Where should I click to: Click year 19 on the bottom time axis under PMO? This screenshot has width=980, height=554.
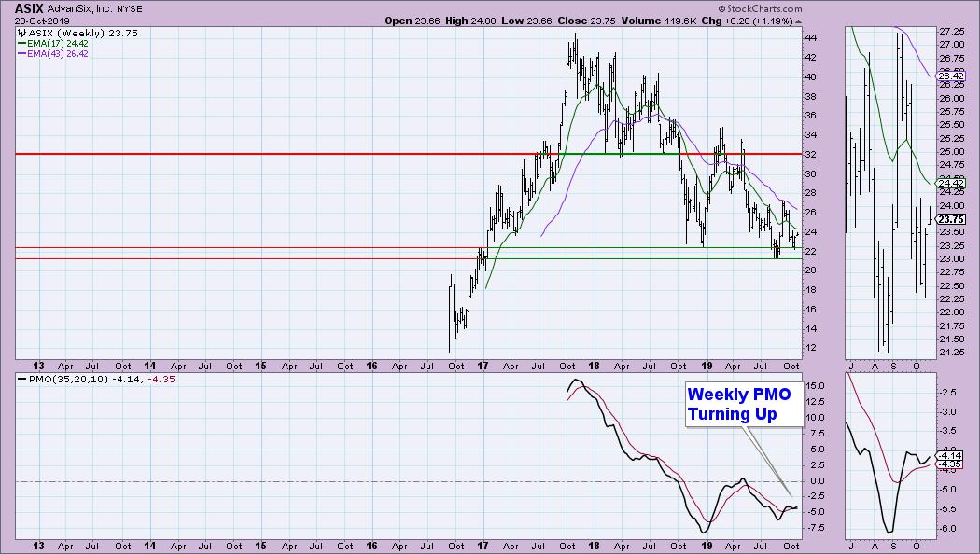(x=707, y=546)
